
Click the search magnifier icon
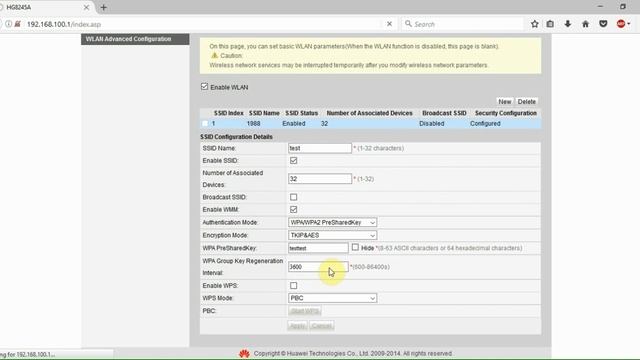[x=408, y=24]
